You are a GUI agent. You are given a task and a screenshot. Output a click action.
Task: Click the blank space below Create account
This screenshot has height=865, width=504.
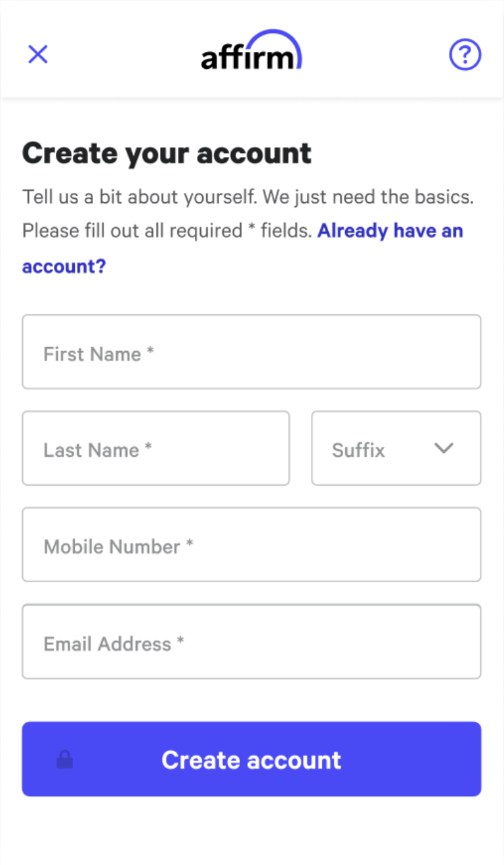coord(251,832)
